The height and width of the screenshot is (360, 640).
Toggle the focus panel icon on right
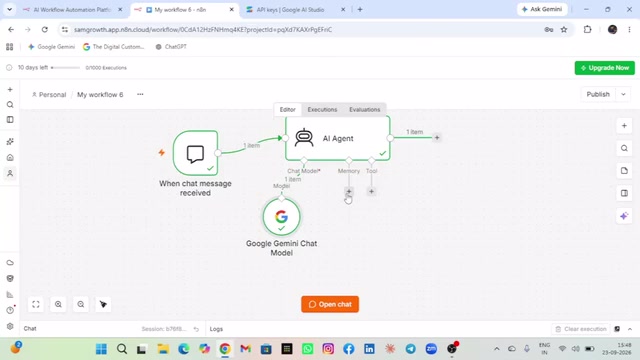pos(624,193)
